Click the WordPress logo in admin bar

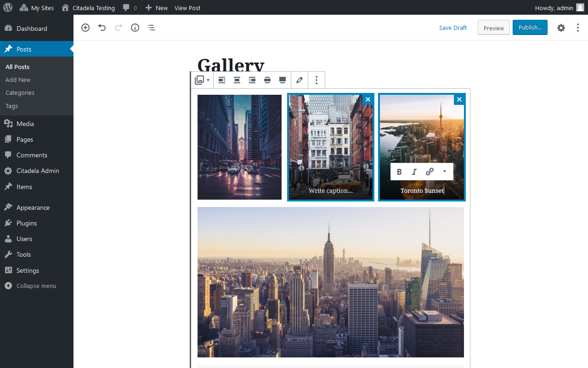[8, 7]
